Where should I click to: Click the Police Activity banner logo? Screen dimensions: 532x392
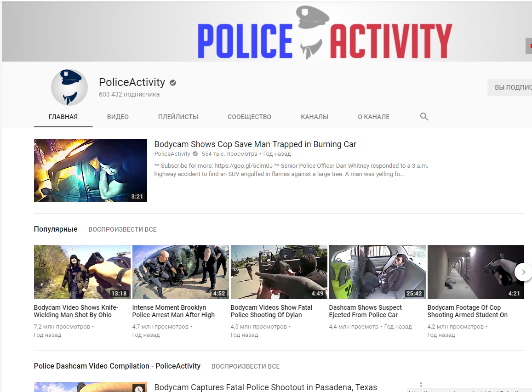coord(325,33)
